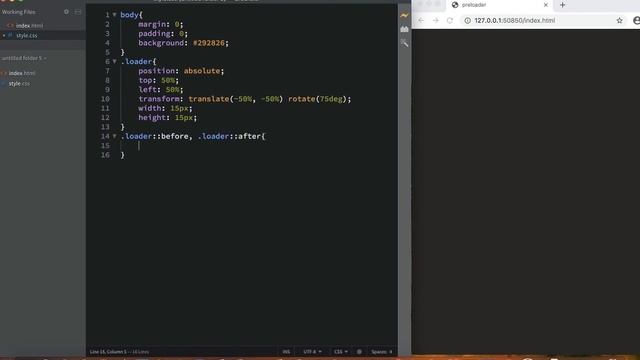This screenshot has width=640, height=360.
Task: Click the Spaces indentation label in status bar
Action: pyautogui.click(x=379, y=351)
